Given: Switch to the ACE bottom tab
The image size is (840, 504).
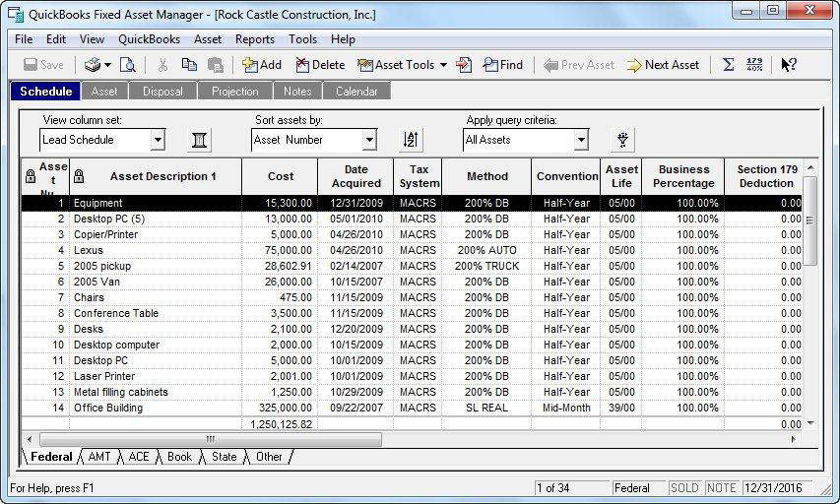Looking at the screenshot, I should coord(139,457).
